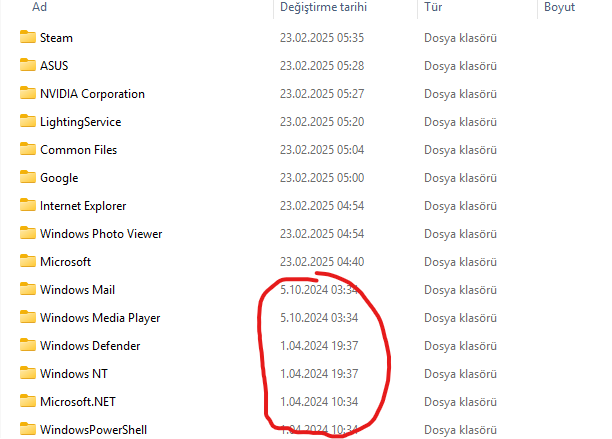Click Microsoft.NET's date 1.04.2024 10:34
612x439 pixels.
[x=319, y=402]
